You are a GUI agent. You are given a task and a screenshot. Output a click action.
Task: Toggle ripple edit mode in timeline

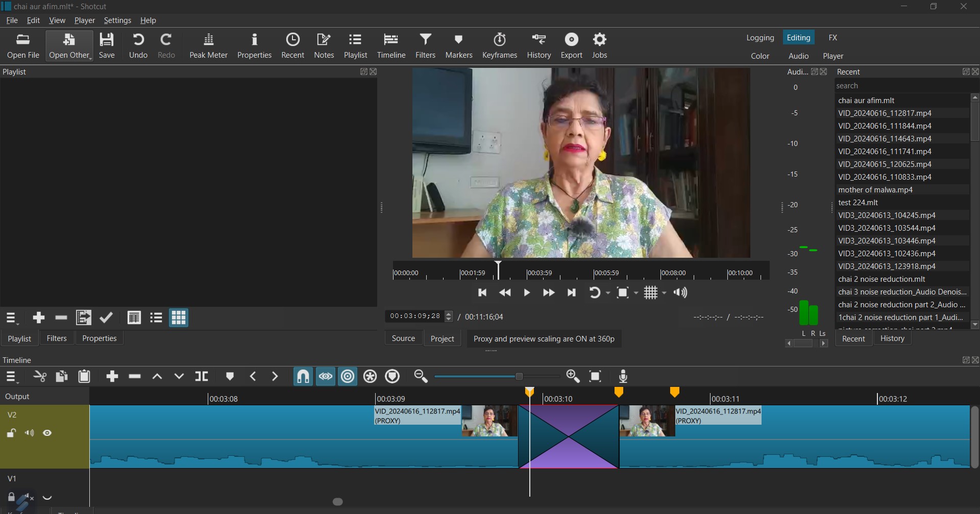(348, 377)
